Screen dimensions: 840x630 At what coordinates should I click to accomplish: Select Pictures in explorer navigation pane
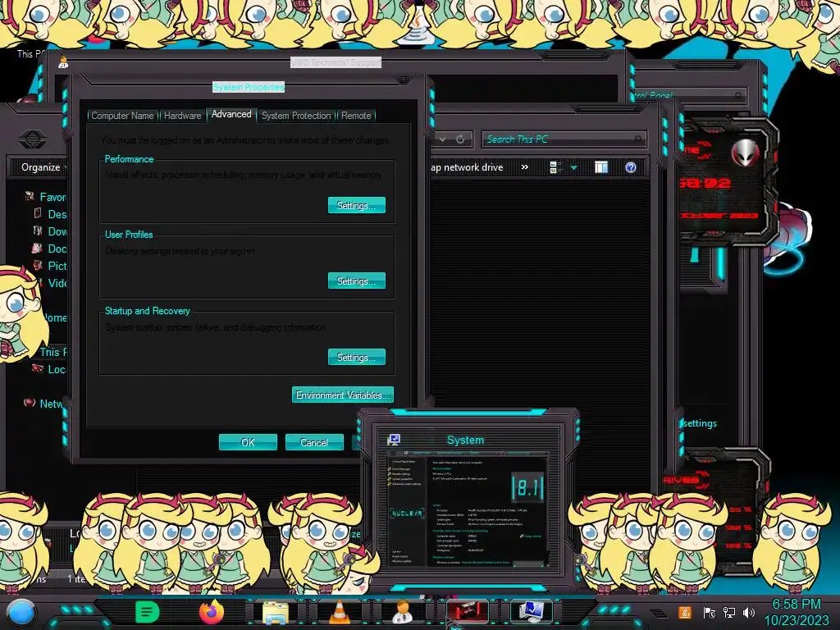tap(49, 265)
